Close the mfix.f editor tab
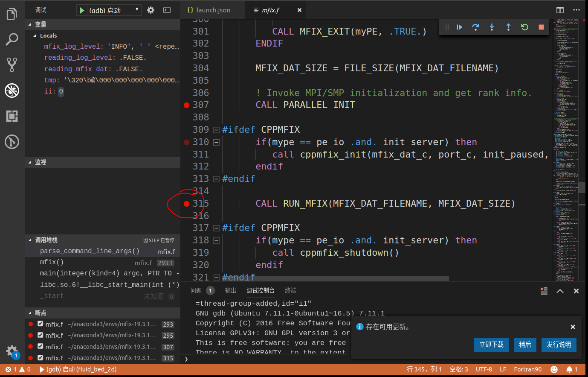This screenshot has height=377, width=588. pos(299,10)
